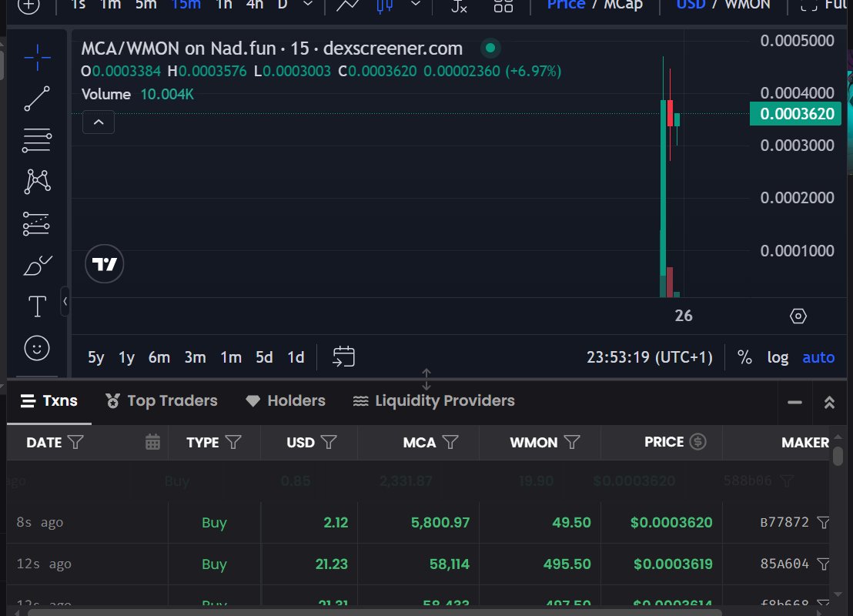
Task: Set chart range to 1y
Action: (126, 357)
